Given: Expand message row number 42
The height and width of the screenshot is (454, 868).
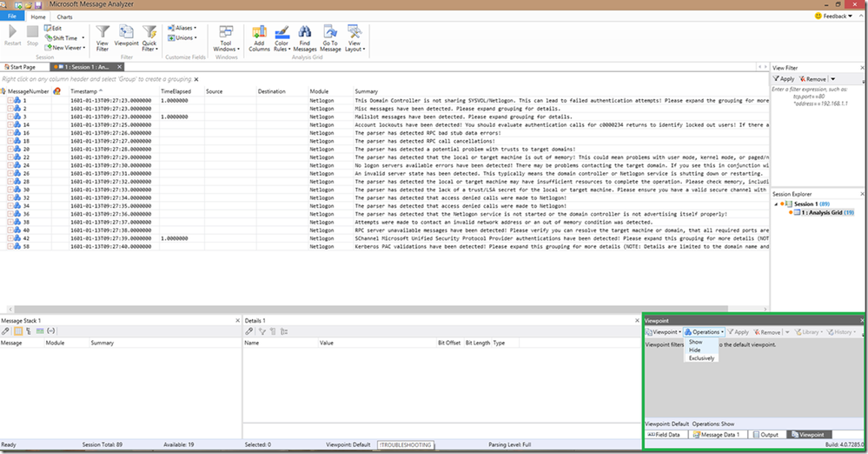Looking at the screenshot, I should tap(10, 238).
